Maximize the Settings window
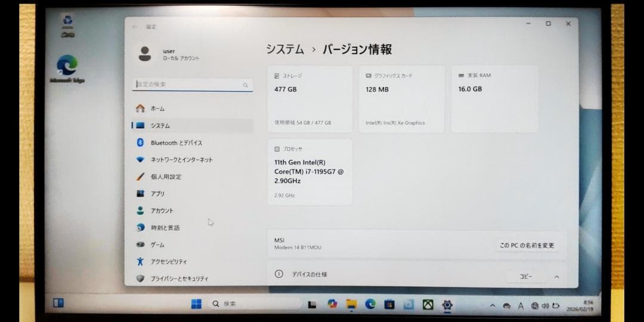The image size is (644, 322). pyautogui.click(x=549, y=24)
